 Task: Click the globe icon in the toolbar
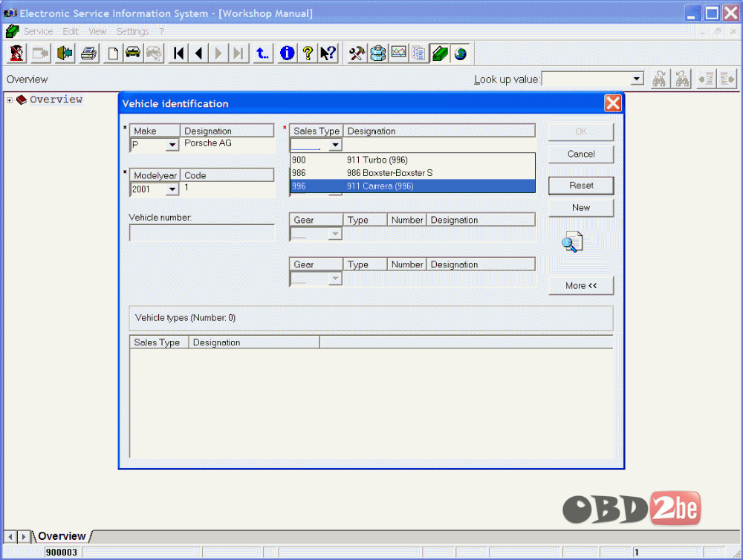[460, 53]
